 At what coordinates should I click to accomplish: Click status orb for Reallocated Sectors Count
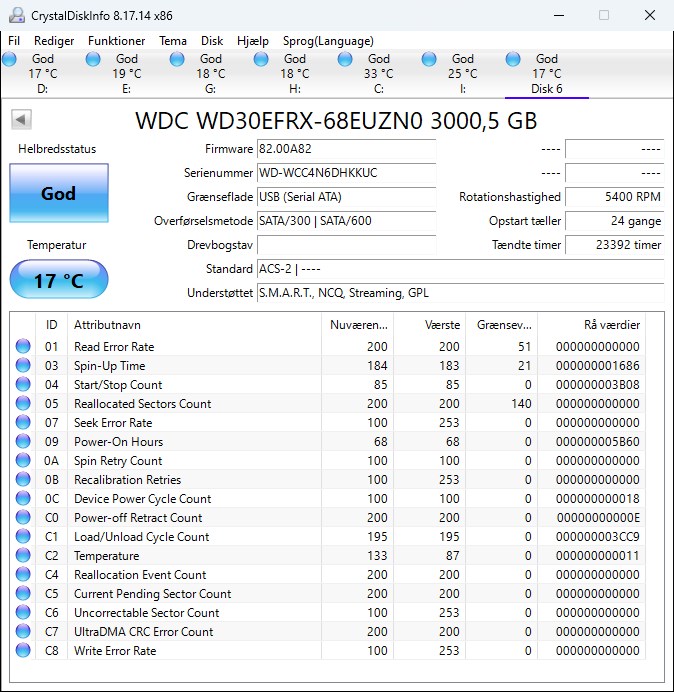[23, 403]
